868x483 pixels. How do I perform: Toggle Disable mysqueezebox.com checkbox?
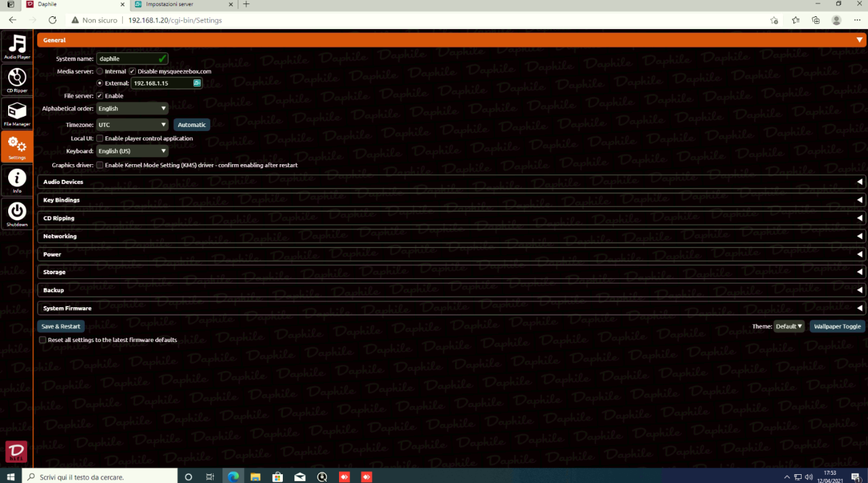pyautogui.click(x=132, y=71)
